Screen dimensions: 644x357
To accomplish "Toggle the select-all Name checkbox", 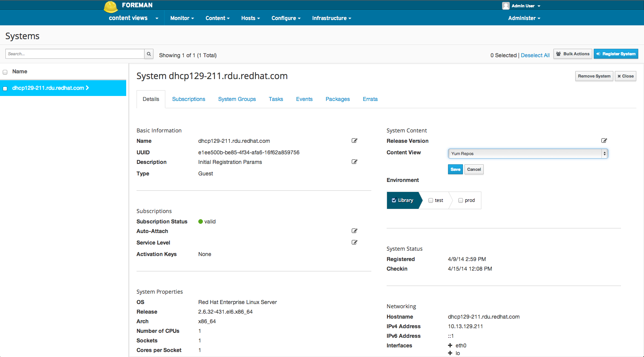I will pos(5,72).
